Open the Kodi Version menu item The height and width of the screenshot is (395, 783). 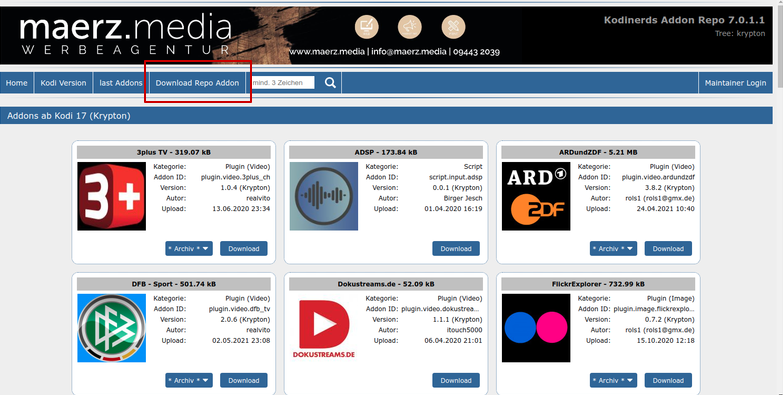pyautogui.click(x=63, y=83)
